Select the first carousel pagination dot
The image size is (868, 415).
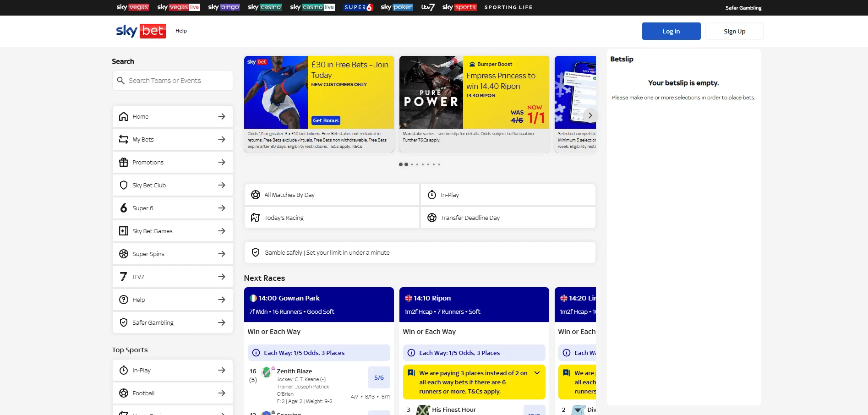tap(401, 164)
